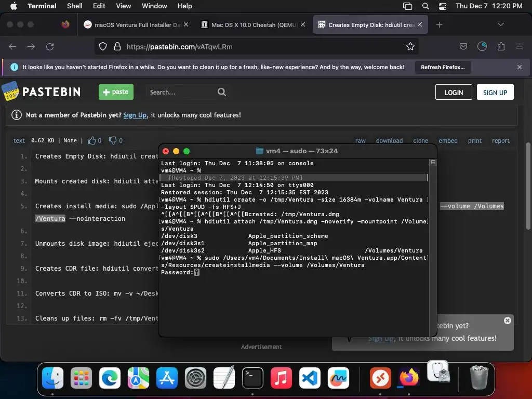Open the Shell menu
The width and height of the screenshot is (532, 399).
[x=75, y=6]
